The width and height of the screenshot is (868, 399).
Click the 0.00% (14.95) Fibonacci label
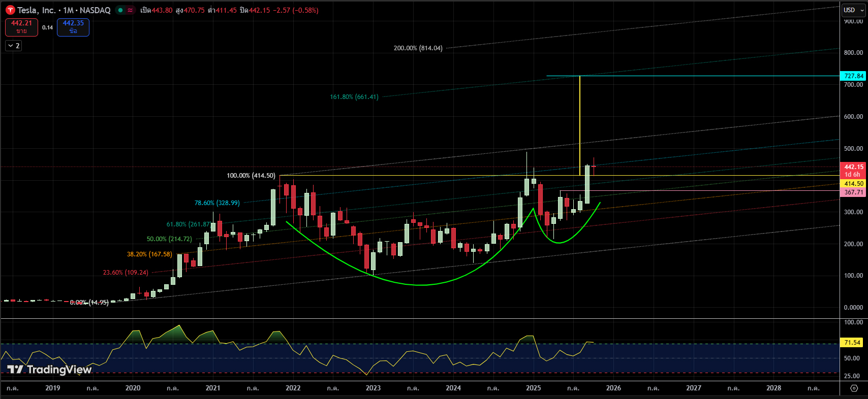89,303
